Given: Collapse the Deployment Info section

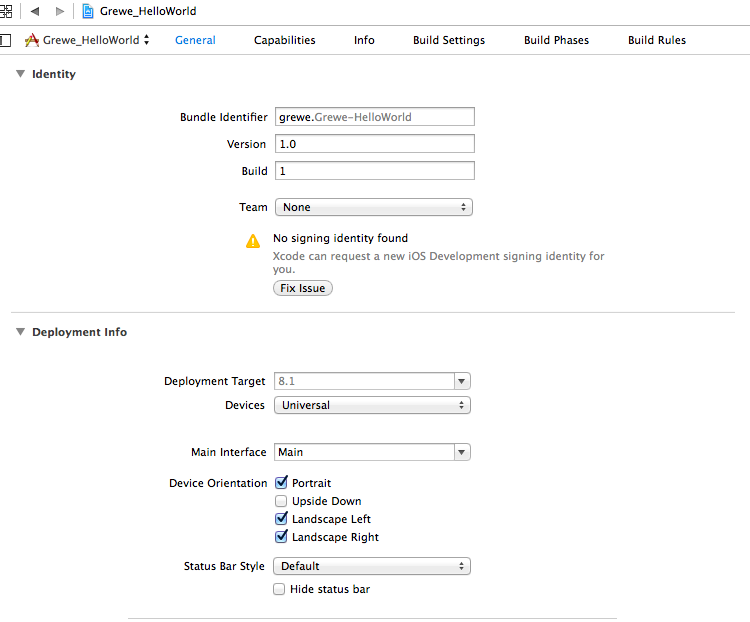Looking at the screenshot, I should [x=20, y=332].
